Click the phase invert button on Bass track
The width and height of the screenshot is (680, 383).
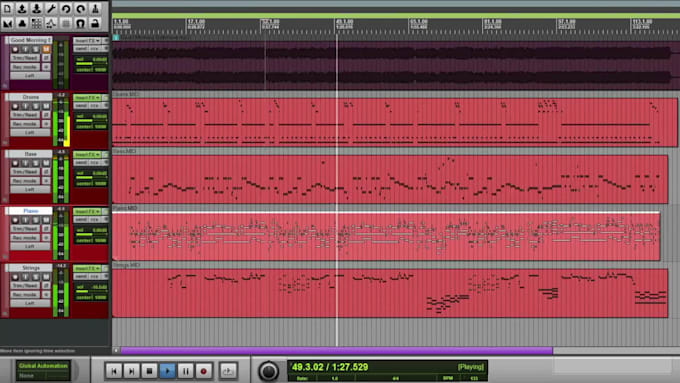(46, 172)
